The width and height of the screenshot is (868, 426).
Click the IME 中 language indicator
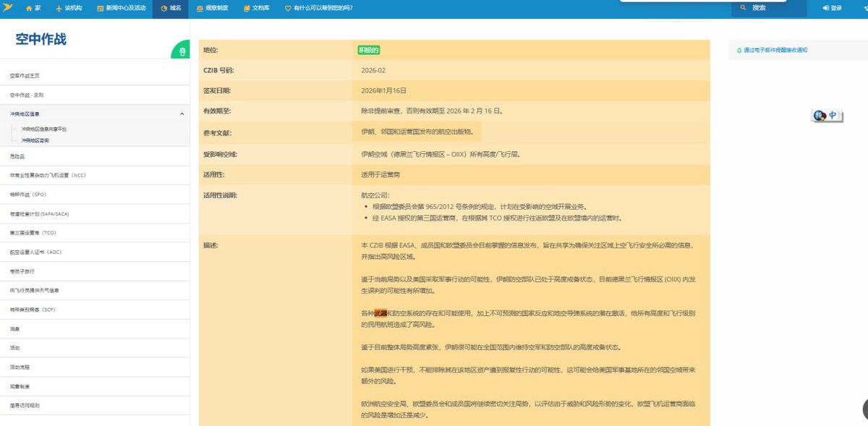(x=833, y=115)
